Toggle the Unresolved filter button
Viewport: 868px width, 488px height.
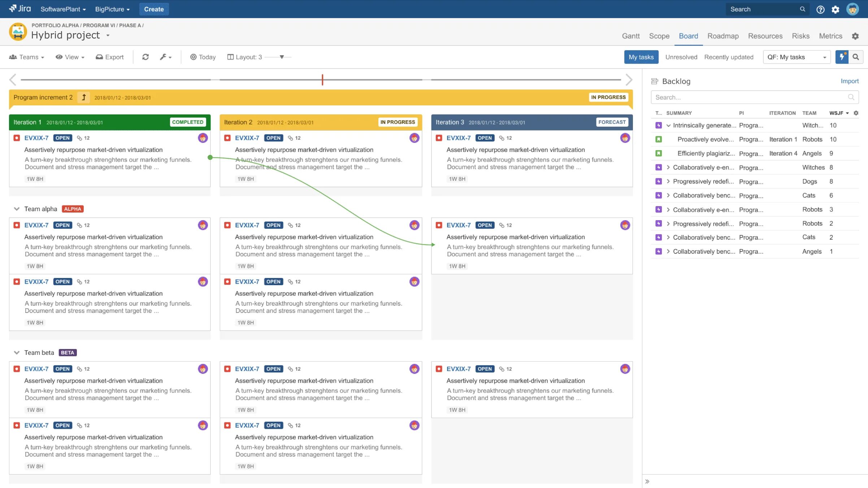tap(681, 57)
